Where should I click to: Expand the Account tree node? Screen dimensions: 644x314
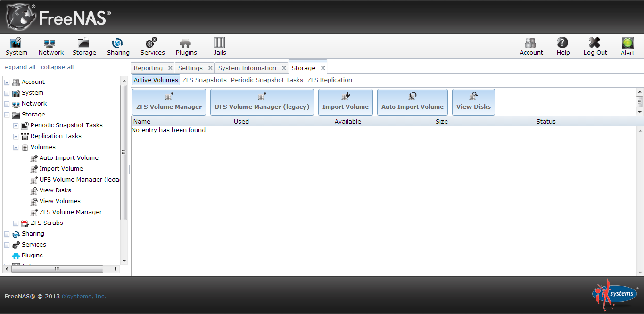click(7, 83)
